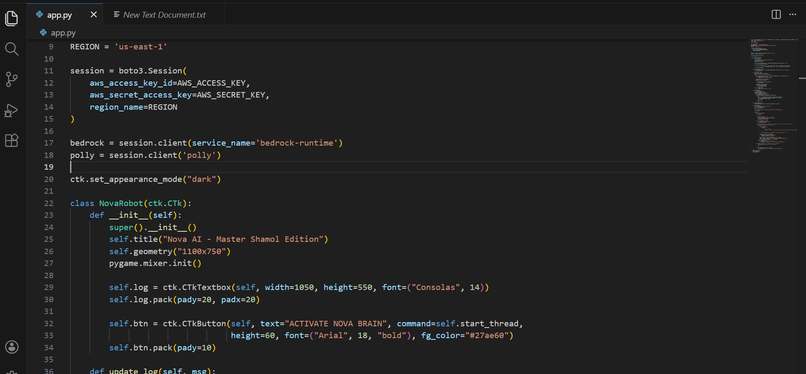Click 'def update_log(self, msg):' on line 36
The height and width of the screenshot is (374, 806).
point(153,371)
